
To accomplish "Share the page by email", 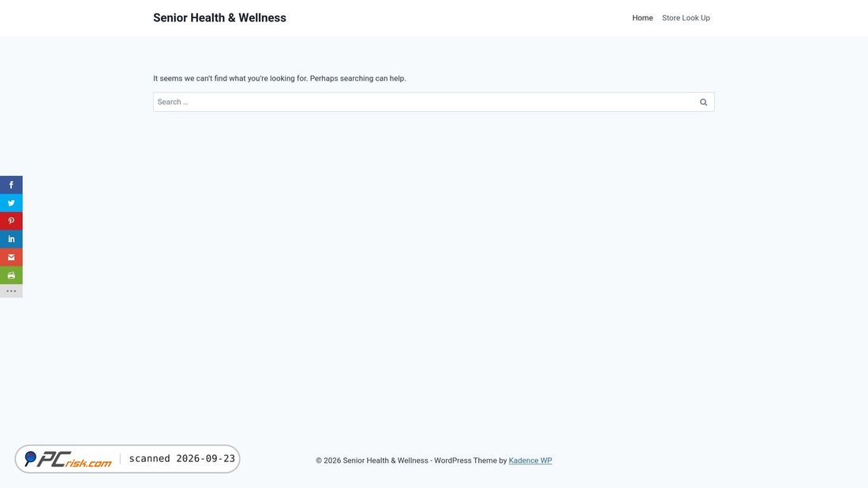I will 11,257.
